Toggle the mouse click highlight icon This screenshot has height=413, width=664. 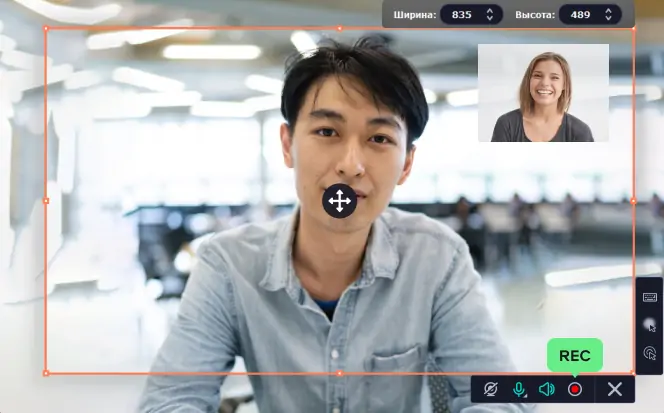point(650,353)
